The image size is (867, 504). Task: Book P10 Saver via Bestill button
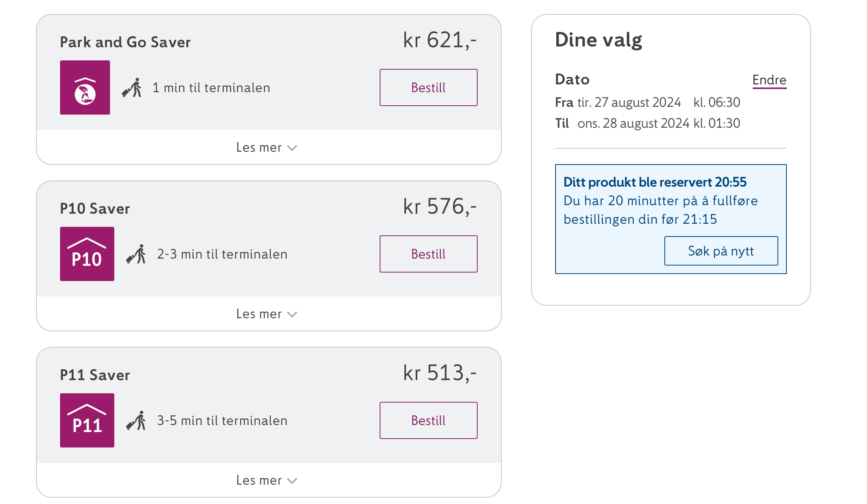pyautogui.click(x=428, y=254)
